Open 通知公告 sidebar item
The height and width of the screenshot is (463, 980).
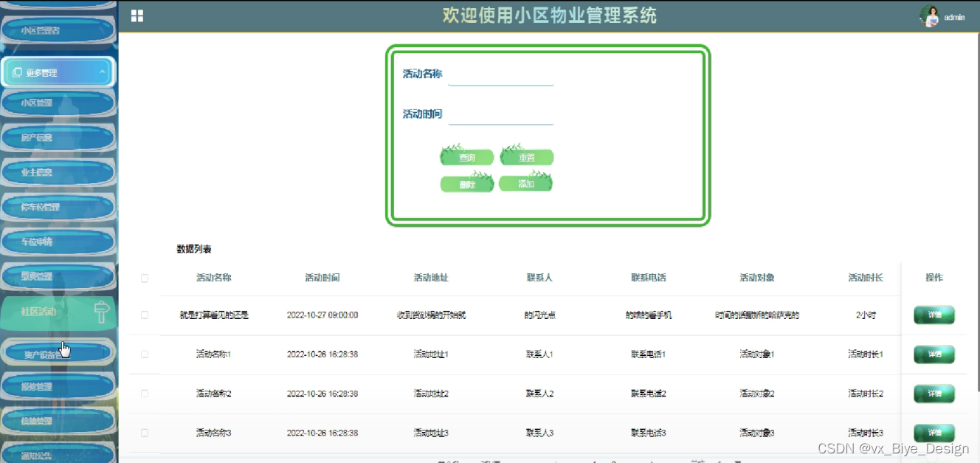tap(58, 454)
